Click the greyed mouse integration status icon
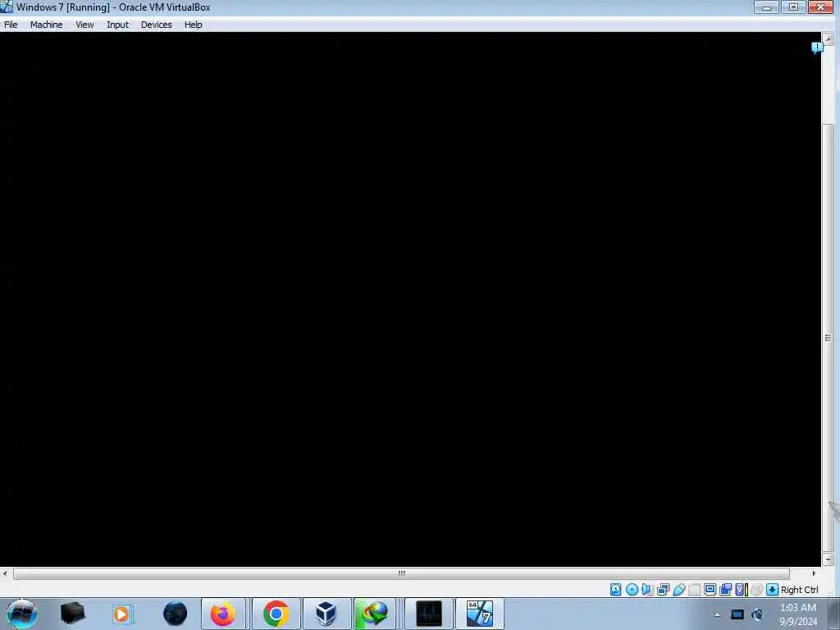Viewport: 840px width, 630px height. [x=756, y=590]
